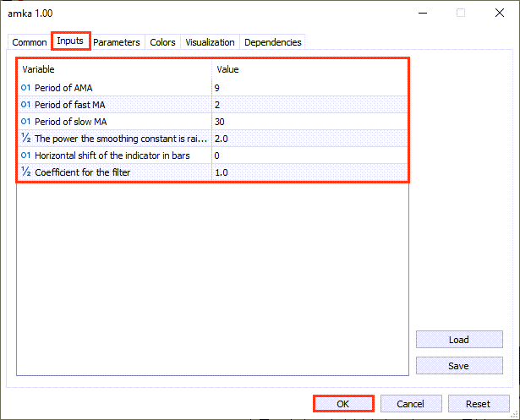Select the Coefficient for the filter value 1.0

tap(309, 172)
